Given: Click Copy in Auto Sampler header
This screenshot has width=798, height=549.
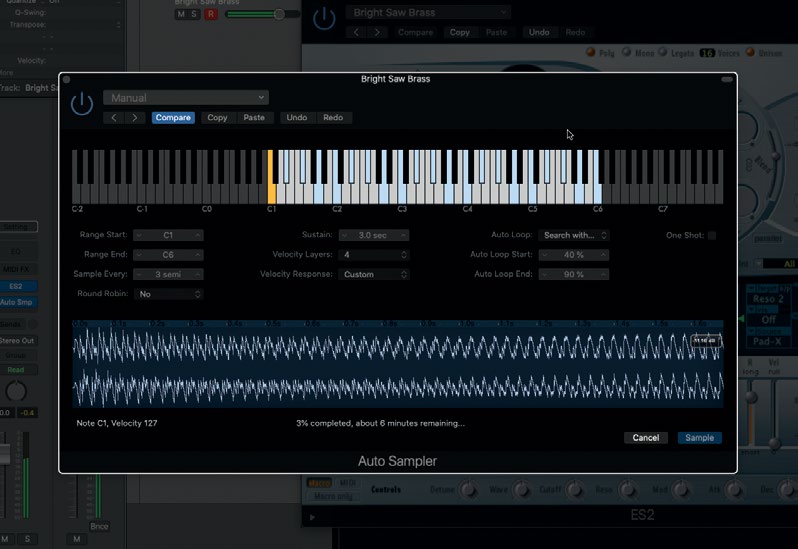Looking at the screenshot, I should pos(217,118).
